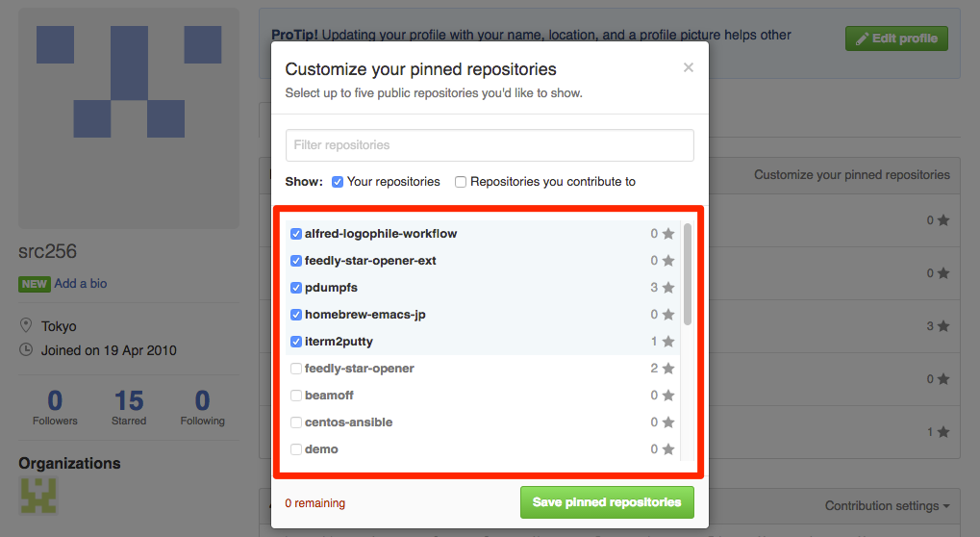Screen dimensions: 980x537
Task: Enable 'Repositories you contribute to' filter
Action: (461, 182)
